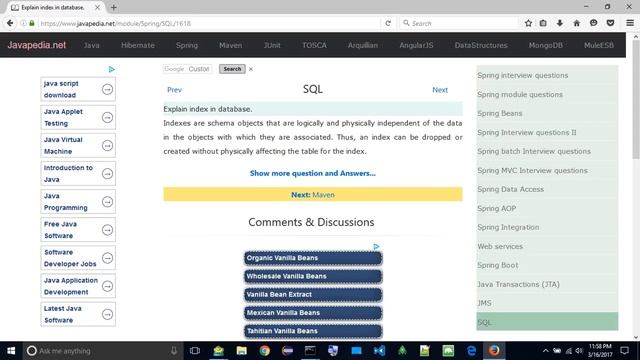
Task: Click arrow circle beside 'Java Application Development'
Action: click(x=107, y=286)
